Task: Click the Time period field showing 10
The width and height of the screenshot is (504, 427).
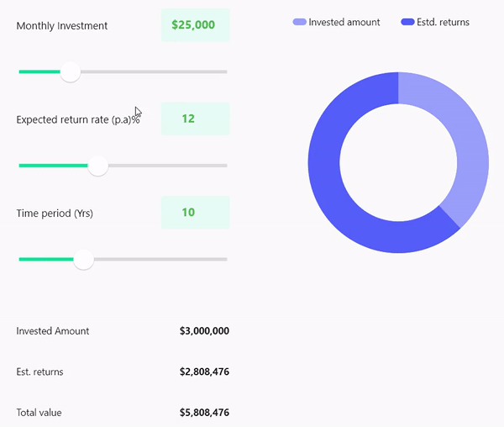Action: coord(196,212)
